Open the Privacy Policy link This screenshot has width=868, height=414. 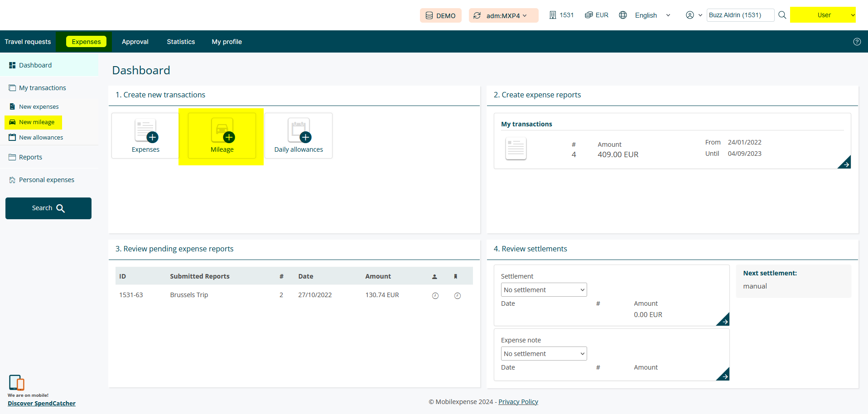click(518, 402)
